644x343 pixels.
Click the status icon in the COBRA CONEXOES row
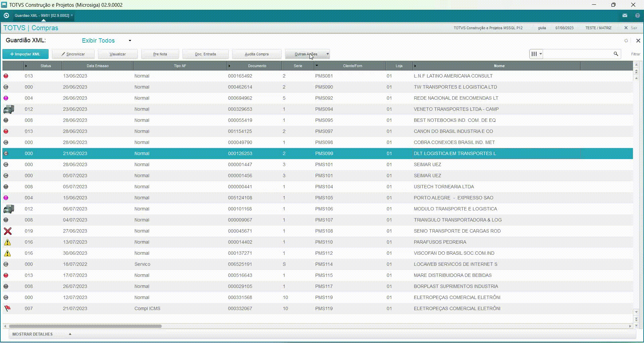pyautogui.click(x=6, y=142)
